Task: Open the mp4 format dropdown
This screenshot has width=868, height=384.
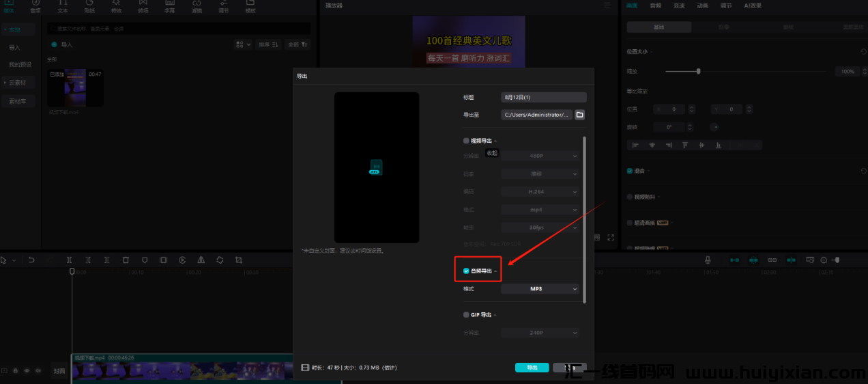Action: click(540, 210)
